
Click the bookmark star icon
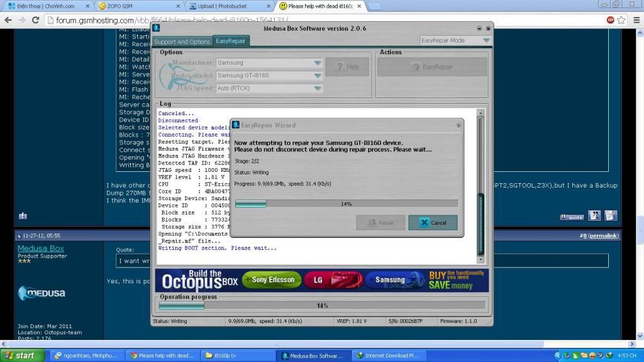621,20
